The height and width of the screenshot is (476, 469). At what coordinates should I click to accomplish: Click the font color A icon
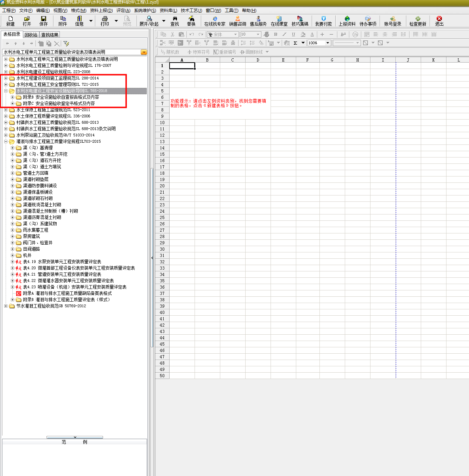(312, 34)
